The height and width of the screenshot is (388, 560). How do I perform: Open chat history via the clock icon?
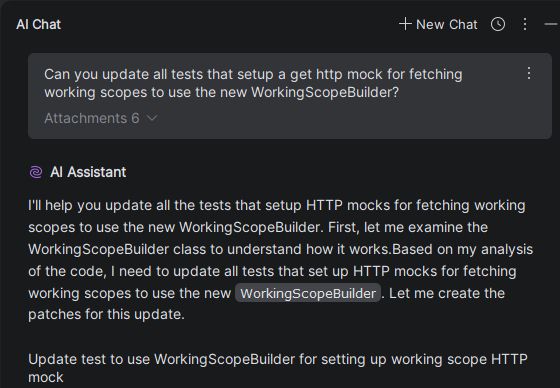click(498, 24)
